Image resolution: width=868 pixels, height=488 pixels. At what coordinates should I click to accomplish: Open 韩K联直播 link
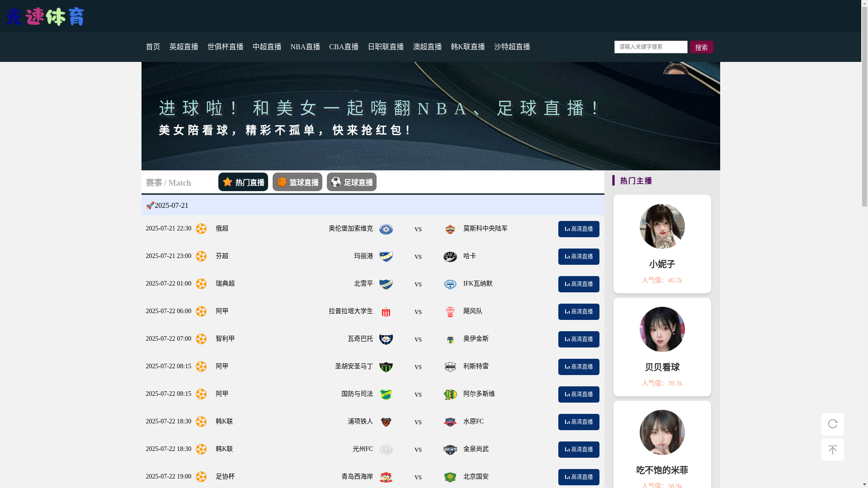pyautogui.click(x=468, y=47)
